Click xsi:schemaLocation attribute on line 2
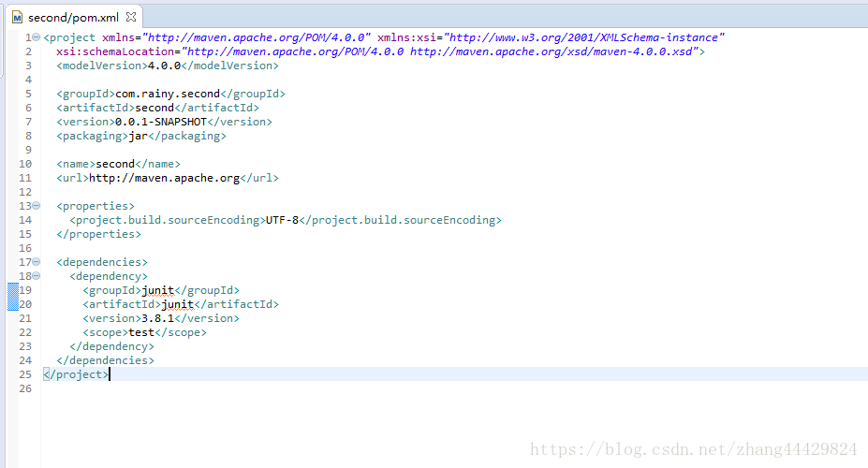868x468 pixels. click(x=115, y=51)
